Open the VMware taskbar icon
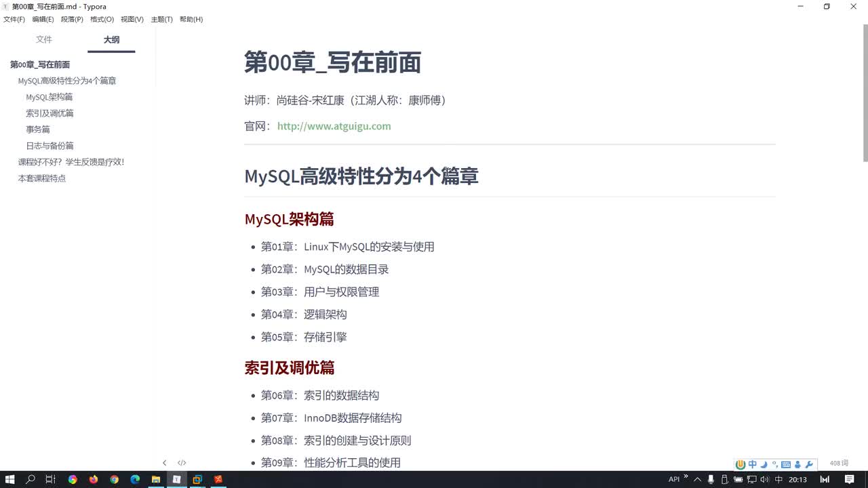Image resolution: width=868 pixels, height=488 pixels. pos(197,479)
